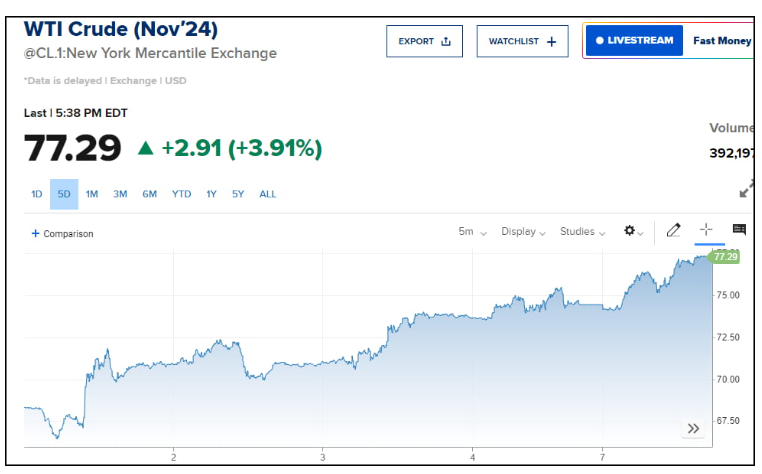Switch to 1D time range
This screenshot has height=474, width=762.
pyautogui.click(x=37, y=194)
